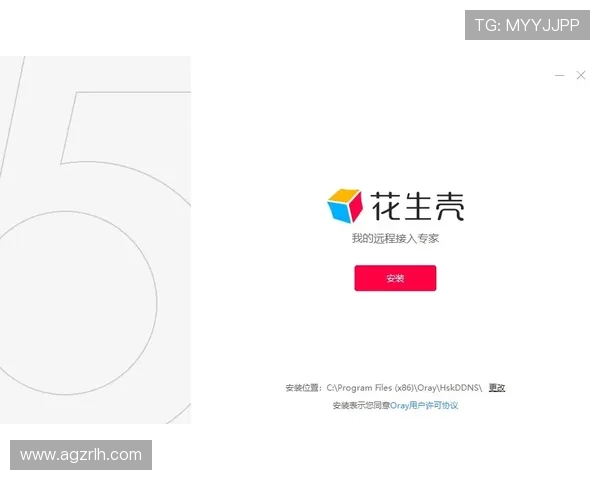Click the 安装位置 label
The height and width of the screenshot is (480, 600).
click(x=303, y=388)
